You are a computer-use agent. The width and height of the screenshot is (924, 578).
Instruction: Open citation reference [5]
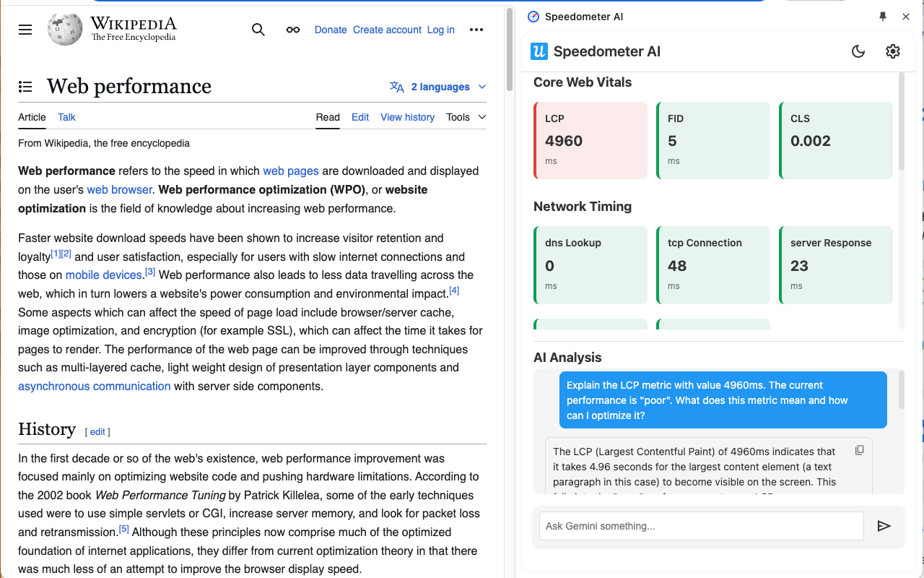tap(124, 529)
